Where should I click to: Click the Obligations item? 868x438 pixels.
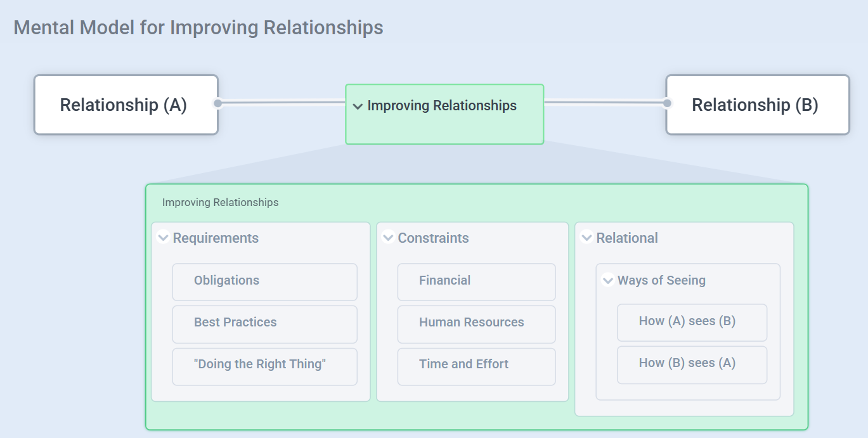[264, 281]
